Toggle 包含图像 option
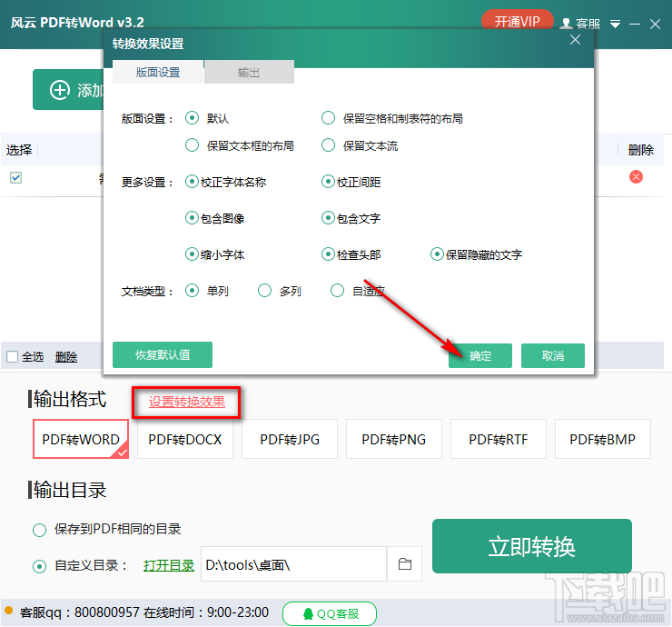The height and width of the screenshot is (627, 672). (x=192, y=218)
